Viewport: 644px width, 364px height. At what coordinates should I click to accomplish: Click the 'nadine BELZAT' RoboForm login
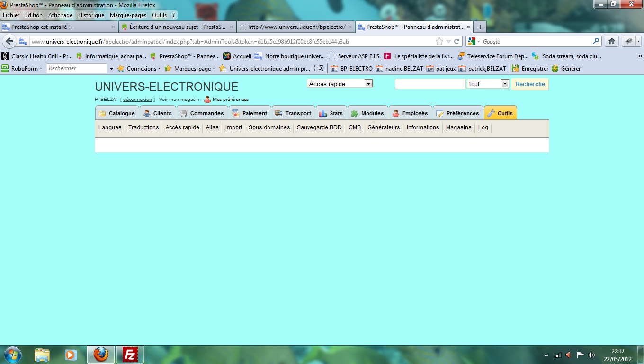pos(399,68)
